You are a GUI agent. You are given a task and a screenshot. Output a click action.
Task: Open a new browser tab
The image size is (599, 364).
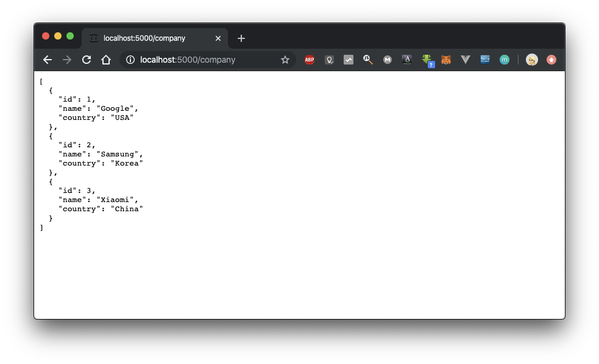[241, 38]
